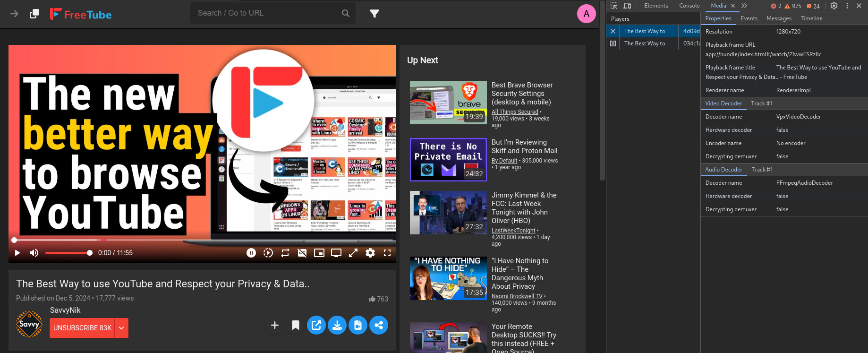Open the share video menu
868x353 pixels.
(379, 325)
